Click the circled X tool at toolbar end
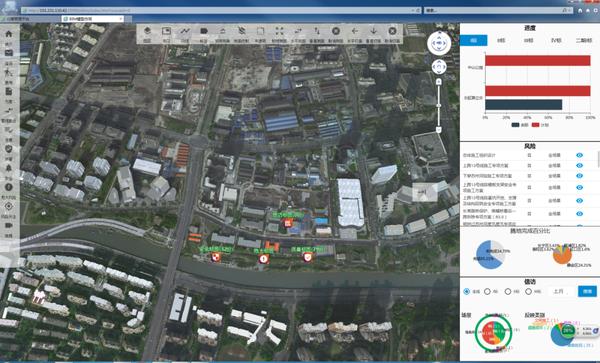This screenshot has width=600, height=363. [392, 31]
